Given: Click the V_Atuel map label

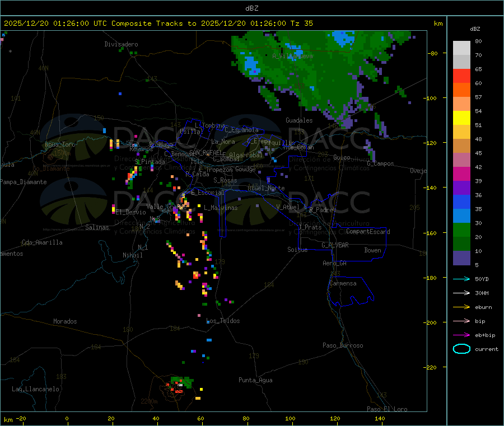Looking at the screenshot, I should [x=288, y=207].
